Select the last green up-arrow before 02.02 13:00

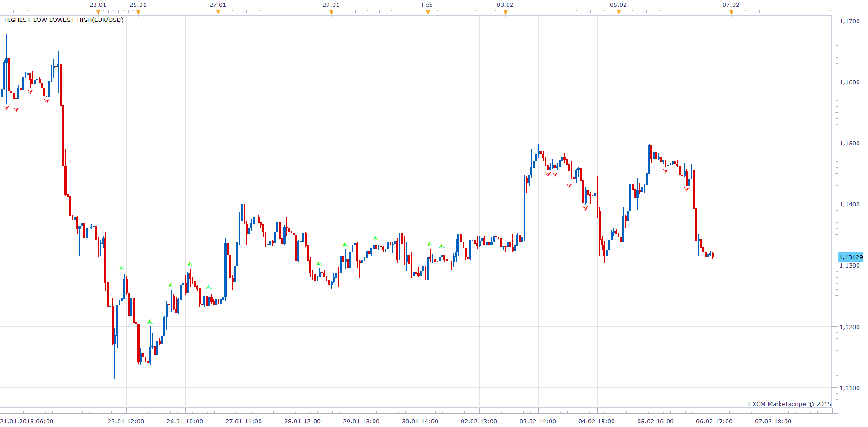pyautogui.click(x=442, y=246)
